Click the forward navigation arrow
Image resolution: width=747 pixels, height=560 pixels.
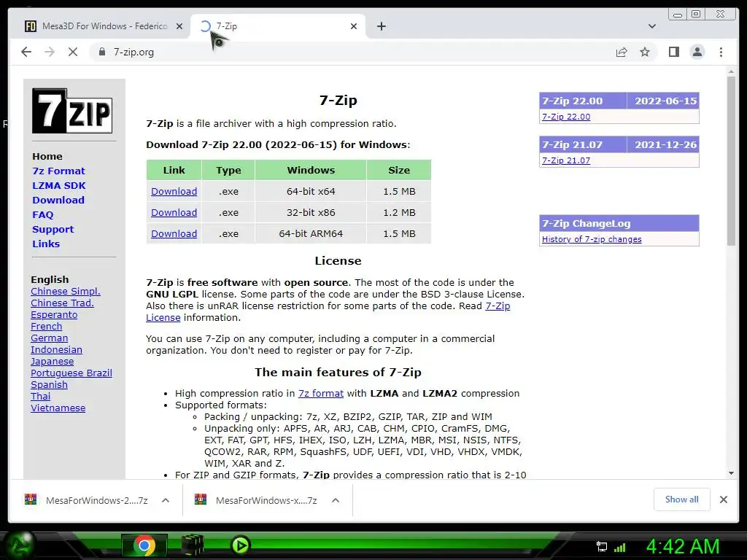click(50, 52)
